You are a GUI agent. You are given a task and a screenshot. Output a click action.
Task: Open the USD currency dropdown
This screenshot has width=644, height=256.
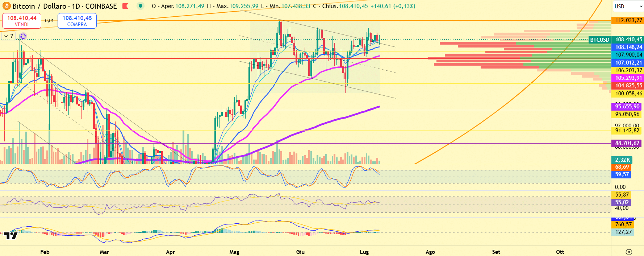pos(628,6)
